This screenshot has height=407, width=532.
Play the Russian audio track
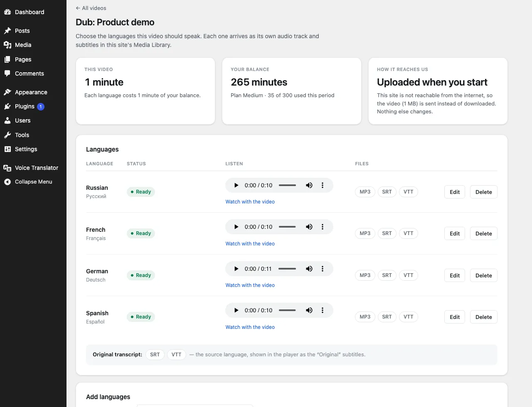tap(236, 185)
